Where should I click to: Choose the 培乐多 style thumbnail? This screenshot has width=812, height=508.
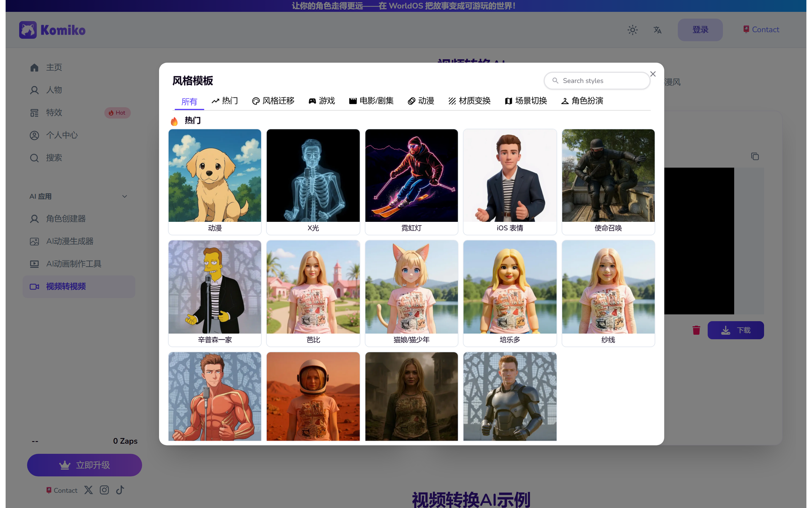[510, 293]
